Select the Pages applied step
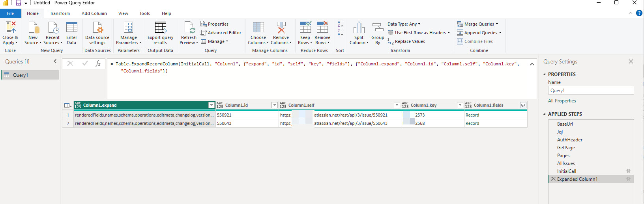The image size is (644, 204). [591, 155]
